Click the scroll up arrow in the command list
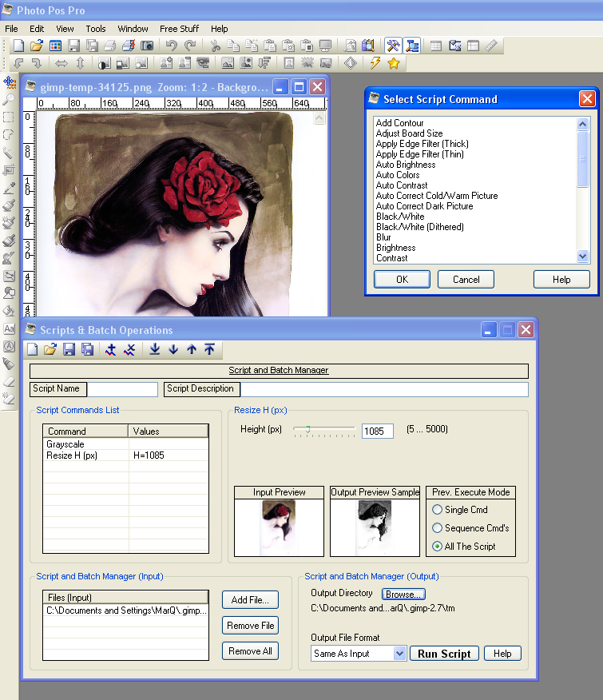Screen dimensions: 603x700 pos(582,124)
